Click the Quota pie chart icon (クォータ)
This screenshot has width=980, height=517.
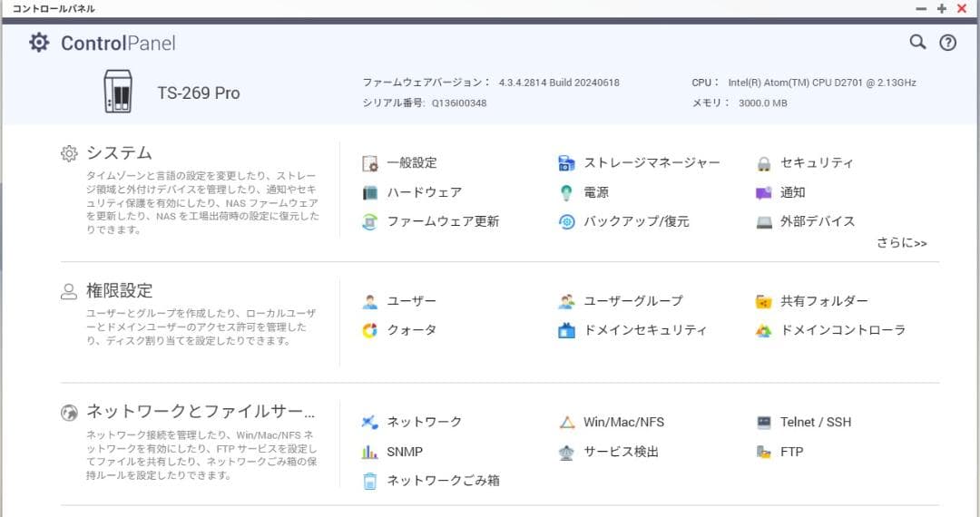click(x=370, y=331)
